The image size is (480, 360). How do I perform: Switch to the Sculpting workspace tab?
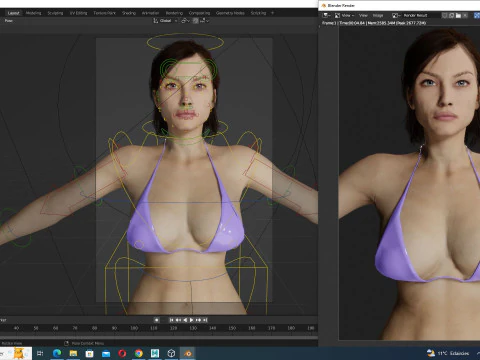[55, 13]
